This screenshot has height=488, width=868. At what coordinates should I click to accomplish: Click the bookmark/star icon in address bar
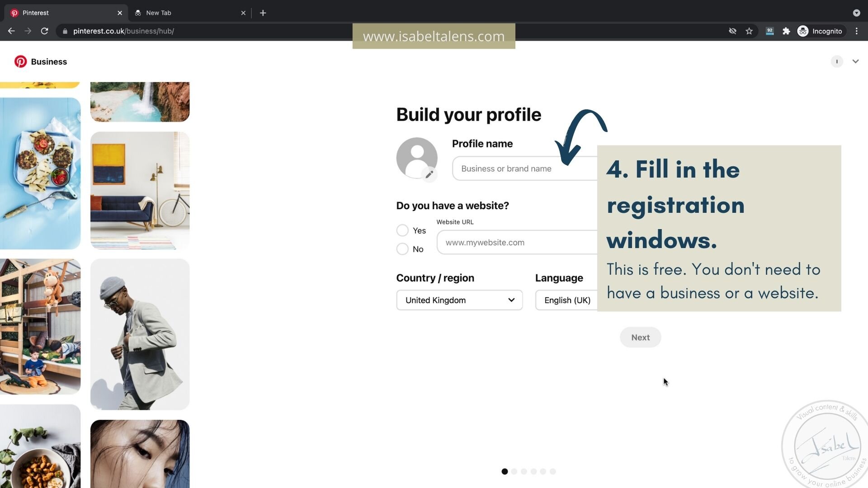pos(750,31)
